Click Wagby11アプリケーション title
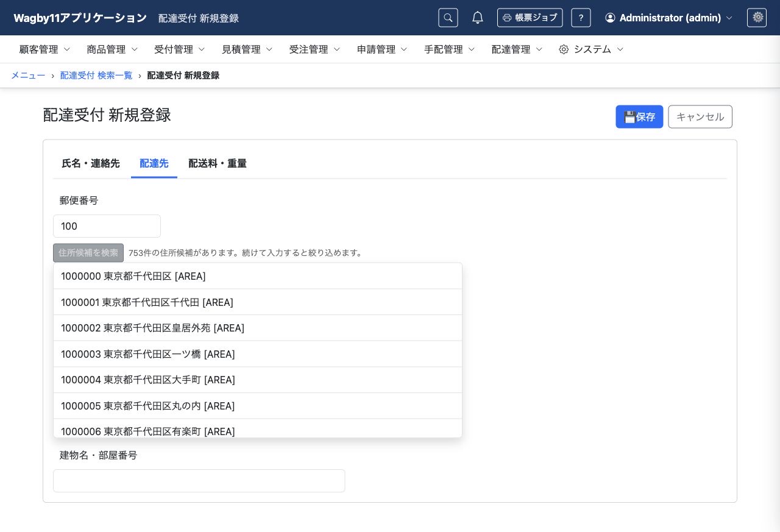780x532 pixels. coord(80,18)
